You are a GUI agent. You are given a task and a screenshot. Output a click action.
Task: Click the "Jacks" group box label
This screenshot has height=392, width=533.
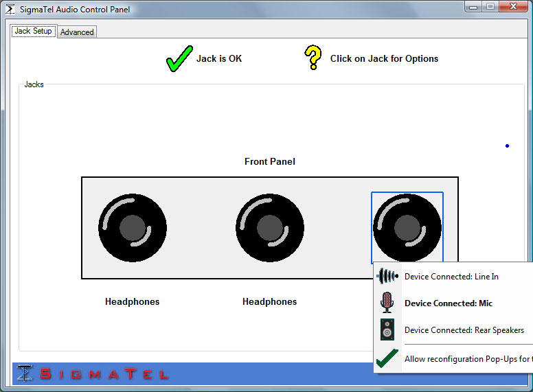pyautogui.click(x=34, y=84)
